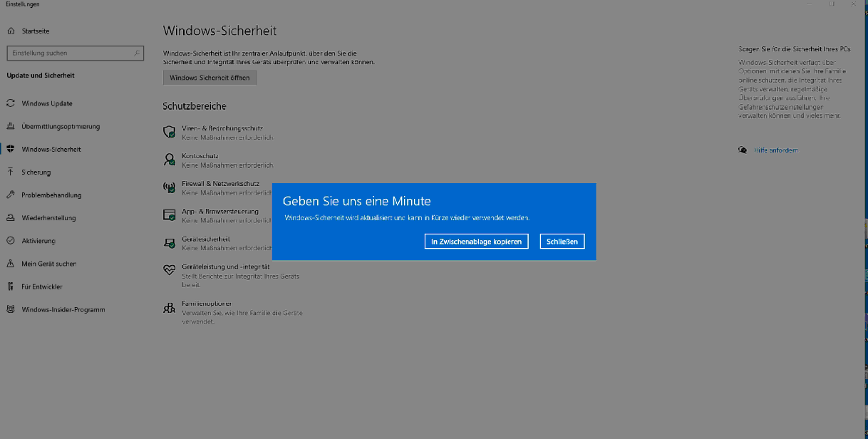
Task: Click the Windows-Sicherheit shield sidebar icon
Action: pos(11,149)
